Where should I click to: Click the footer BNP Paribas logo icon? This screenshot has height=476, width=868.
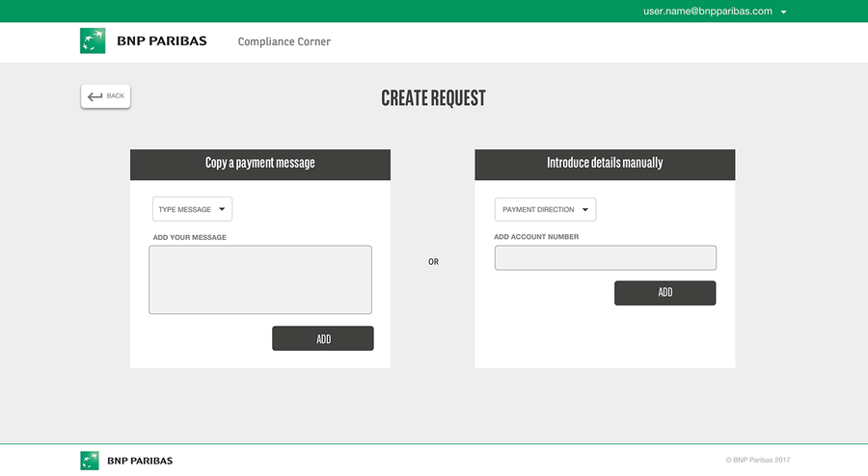(x=90, y=461)
